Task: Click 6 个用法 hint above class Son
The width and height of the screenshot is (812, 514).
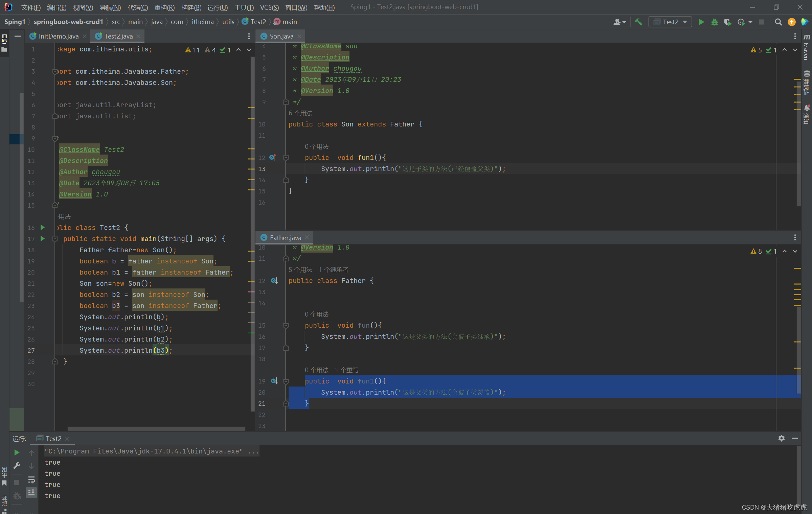Action: [x=300, y=113]
